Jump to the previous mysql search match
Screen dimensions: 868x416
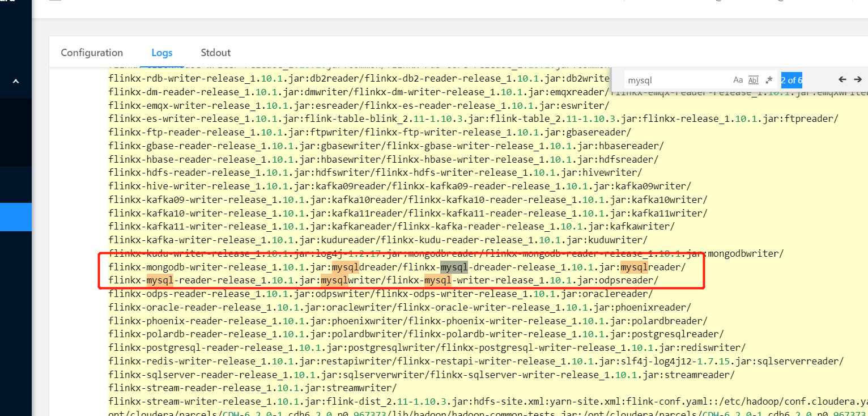coord(843,80)
